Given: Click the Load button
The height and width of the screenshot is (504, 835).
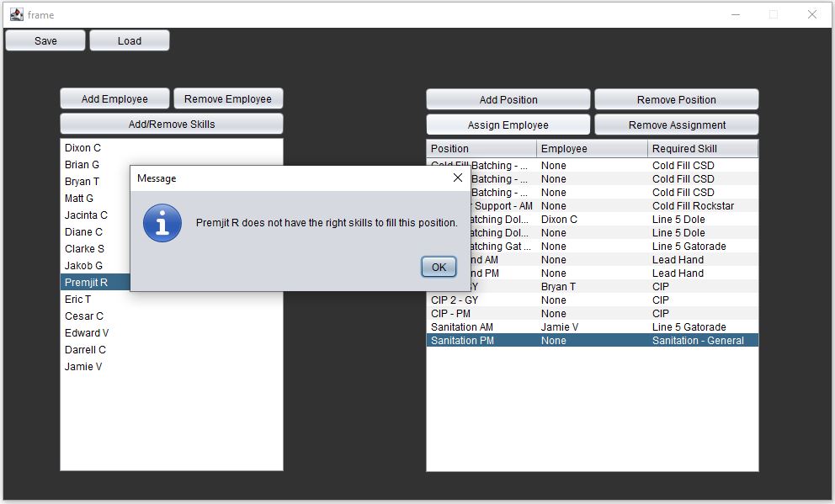Looking at the screenshot, I should click(x=129, y=40).
